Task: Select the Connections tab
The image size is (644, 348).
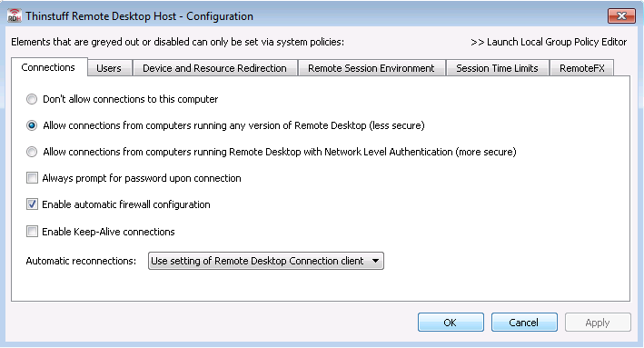Action: 48,67
